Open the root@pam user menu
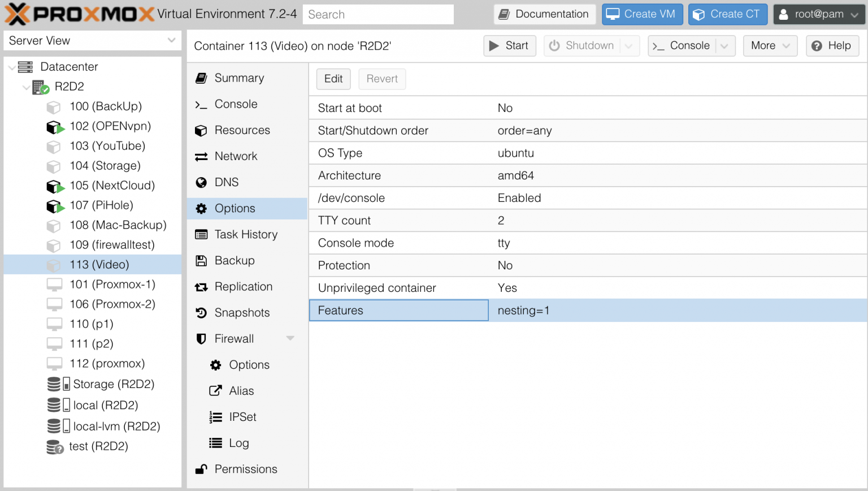868x491 pixels. tap(819, 14)
